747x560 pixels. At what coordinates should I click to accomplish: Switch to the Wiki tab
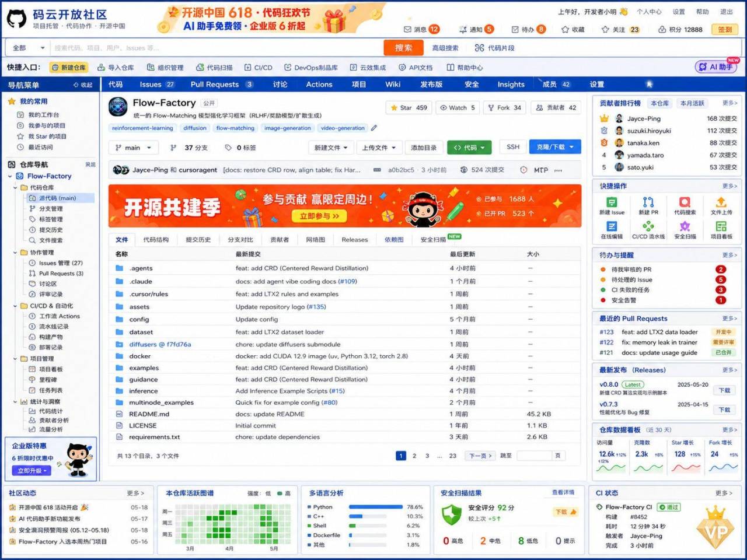393,85
